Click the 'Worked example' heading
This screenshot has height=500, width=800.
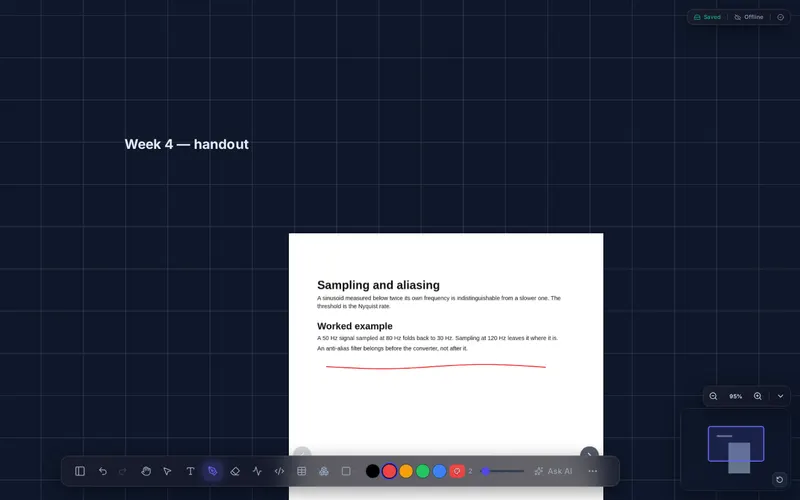point(355,326)
